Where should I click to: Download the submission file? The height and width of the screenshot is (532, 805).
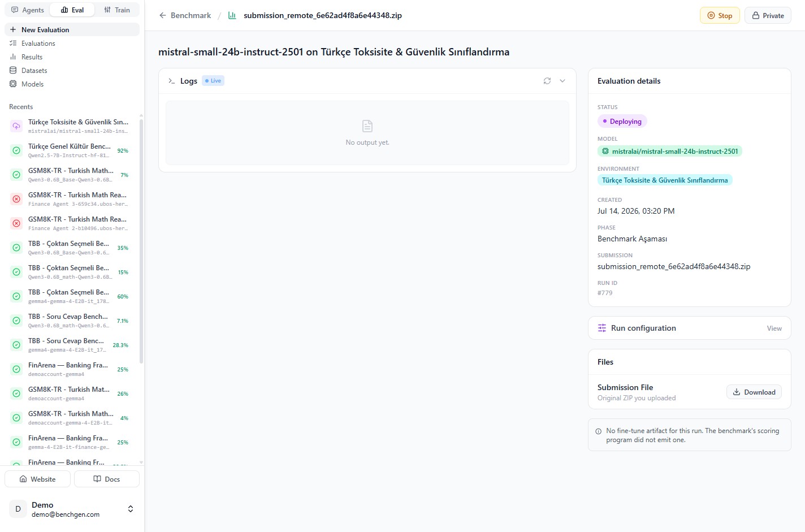(754, 392)
